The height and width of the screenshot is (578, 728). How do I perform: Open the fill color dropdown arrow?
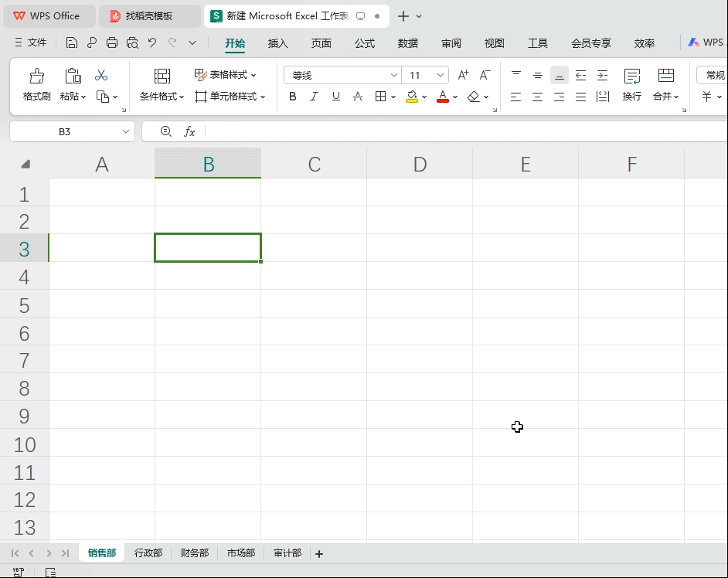click(424, 97)
